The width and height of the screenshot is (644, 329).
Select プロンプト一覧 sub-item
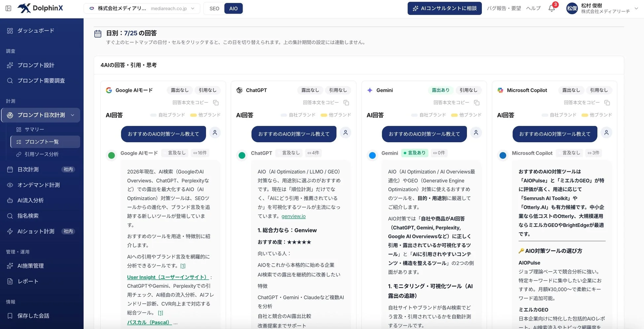point(45,142)
